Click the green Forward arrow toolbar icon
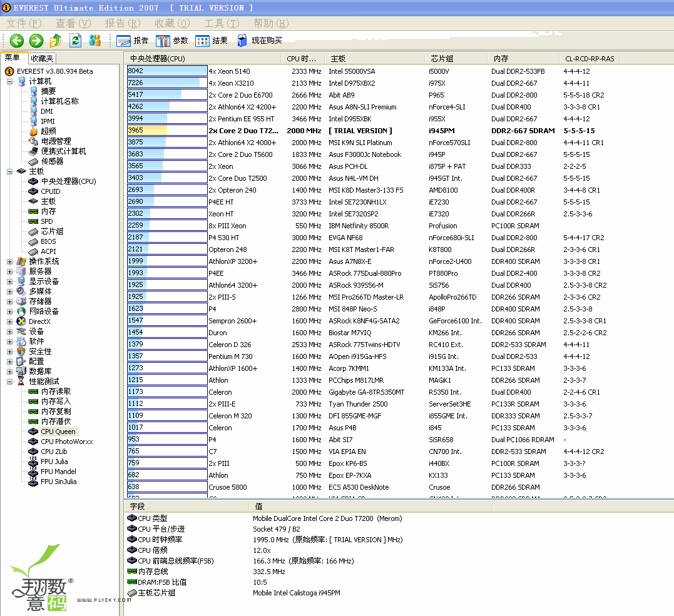The width and height of the screenshot is (674, 616). click(36, 41)
